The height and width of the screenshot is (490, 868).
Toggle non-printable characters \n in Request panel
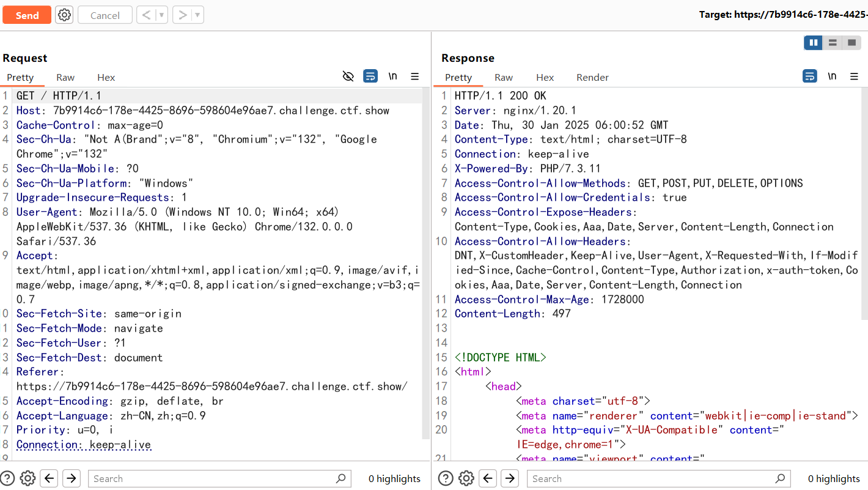click(392, 76)
